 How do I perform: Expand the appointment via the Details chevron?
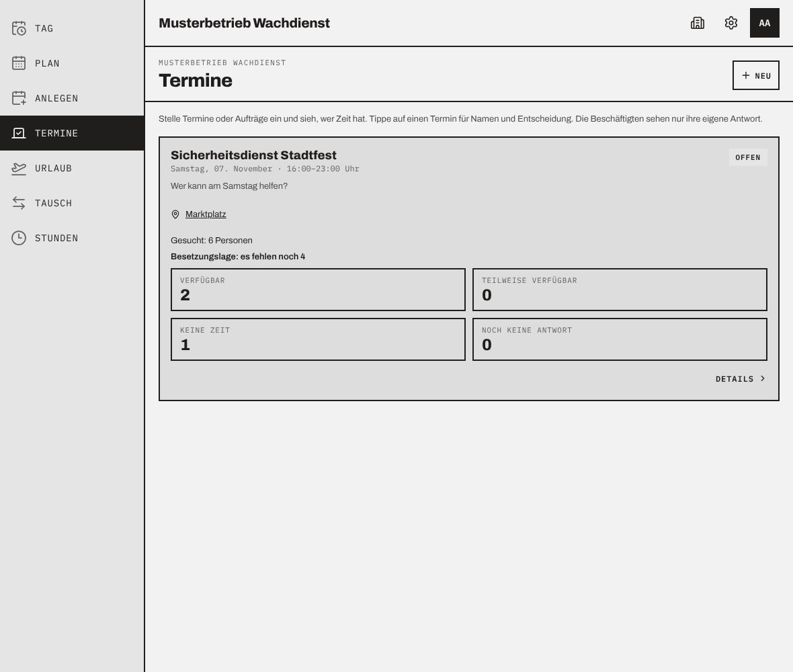point(763,379)
